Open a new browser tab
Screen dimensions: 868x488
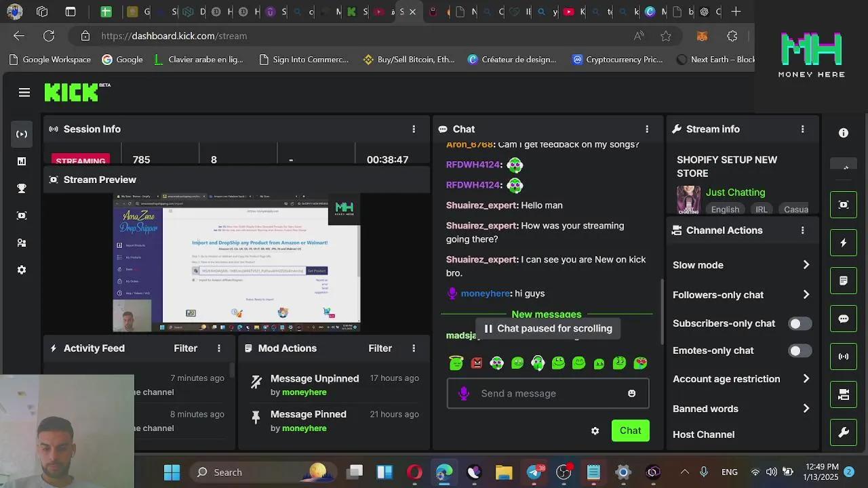736,12
